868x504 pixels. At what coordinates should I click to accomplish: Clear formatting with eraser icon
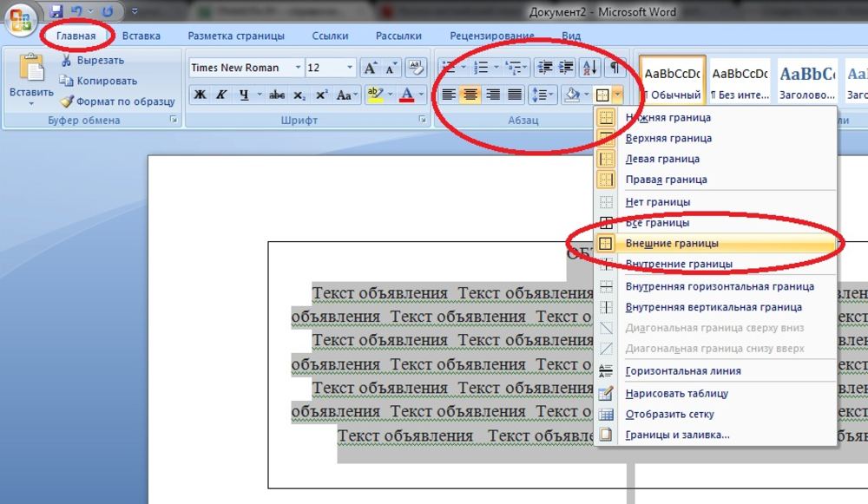tap(416, 68)
